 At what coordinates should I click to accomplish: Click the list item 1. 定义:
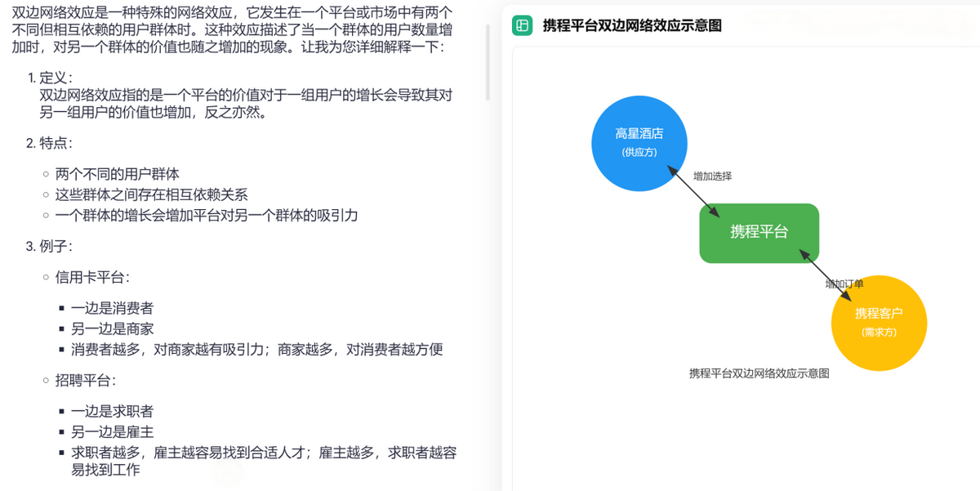(x=51, y=78)
